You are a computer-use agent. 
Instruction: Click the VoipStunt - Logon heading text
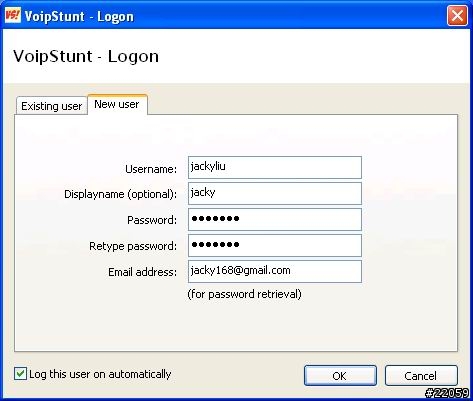86,56
